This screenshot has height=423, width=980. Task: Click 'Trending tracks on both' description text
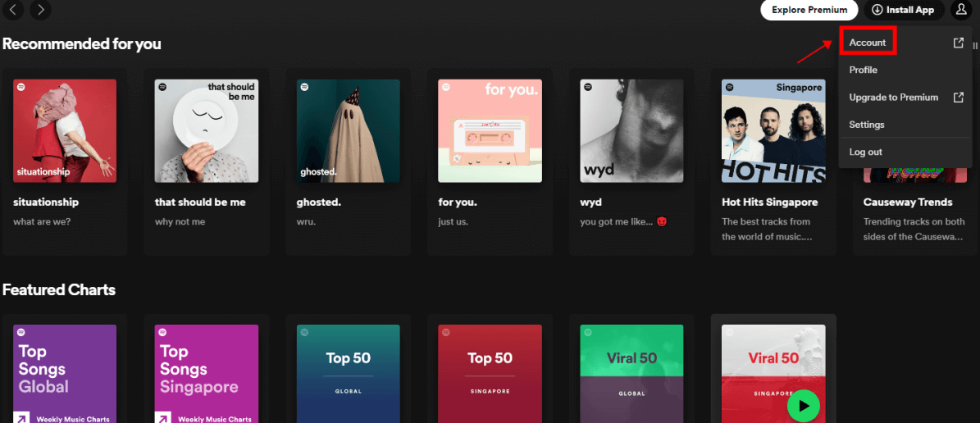coord(914,222)
